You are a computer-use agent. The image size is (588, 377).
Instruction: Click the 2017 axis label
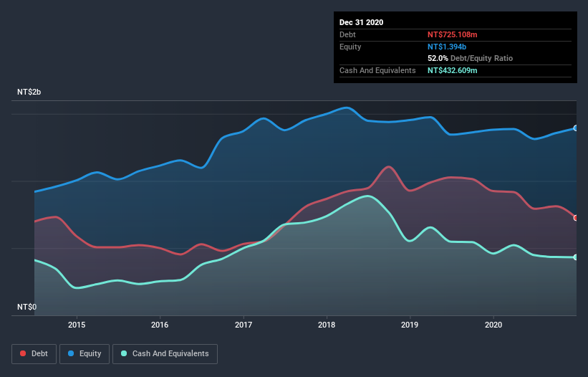[x=244, y=325]
